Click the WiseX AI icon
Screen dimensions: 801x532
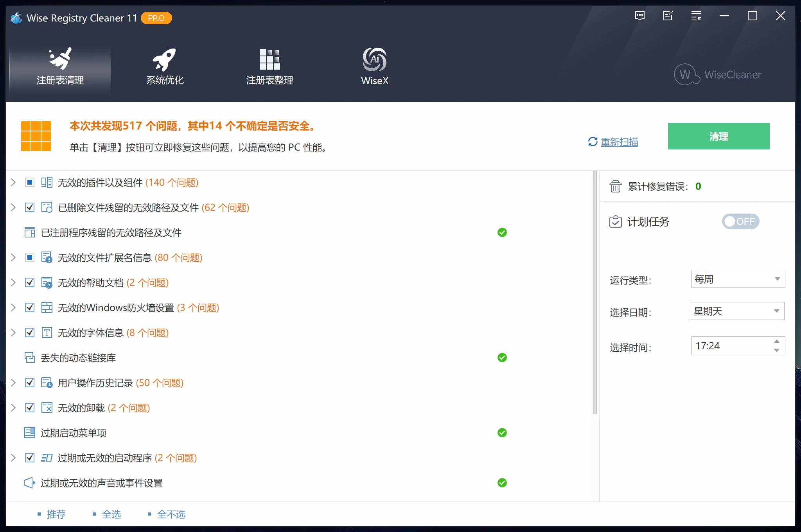[374, 60]
